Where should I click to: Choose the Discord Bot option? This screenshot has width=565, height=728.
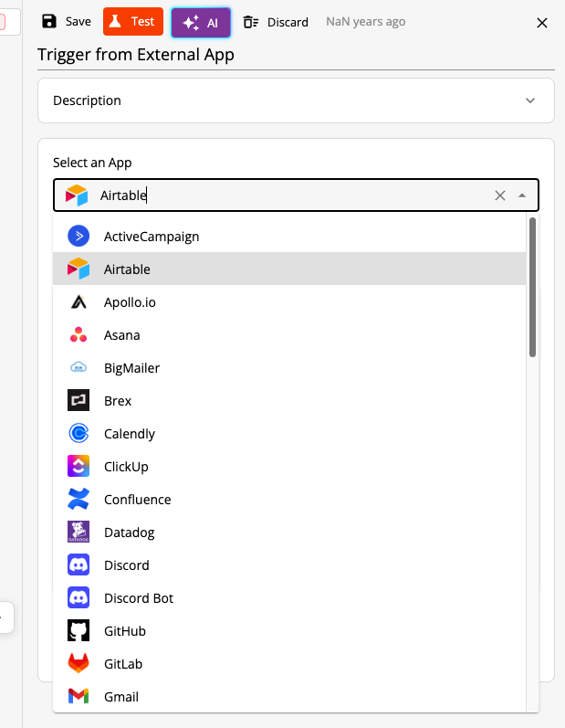click(289, 598)
